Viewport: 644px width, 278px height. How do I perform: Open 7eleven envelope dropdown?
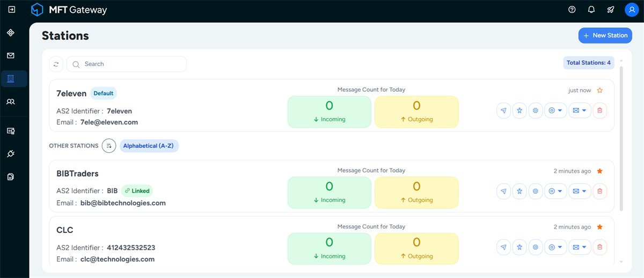tap(580, 111)
